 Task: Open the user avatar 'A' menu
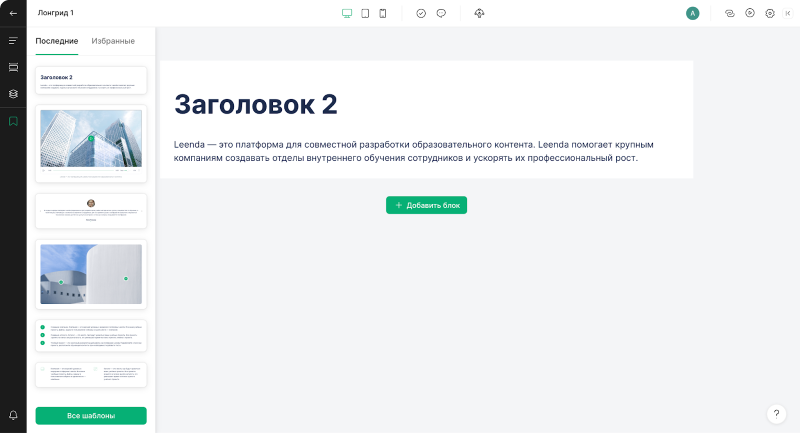(693, 13)
